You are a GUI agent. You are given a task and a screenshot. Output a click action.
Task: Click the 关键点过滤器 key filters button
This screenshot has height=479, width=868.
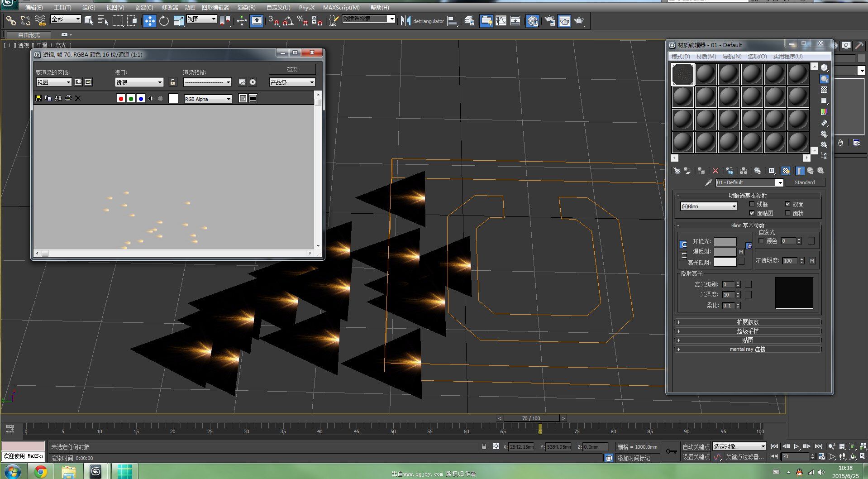744,457
